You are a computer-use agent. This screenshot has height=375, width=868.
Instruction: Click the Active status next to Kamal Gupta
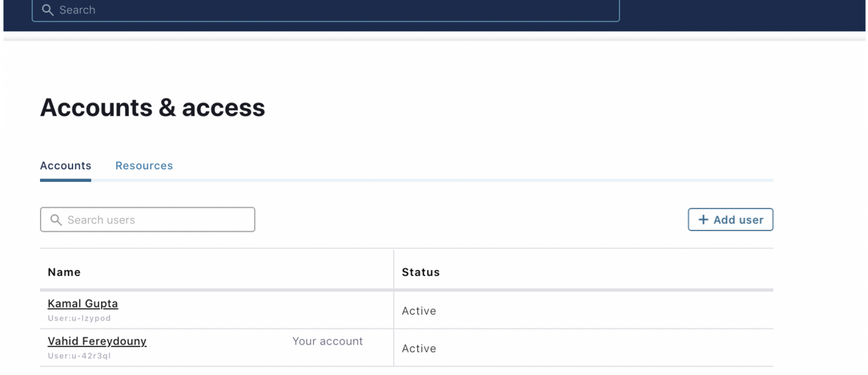coord(419,311)
